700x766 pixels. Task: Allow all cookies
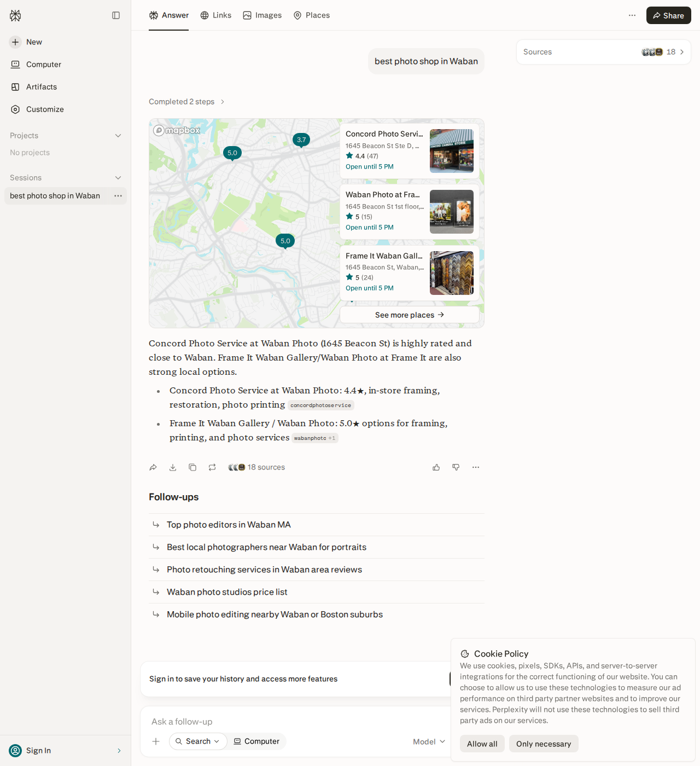click(482, 744)
